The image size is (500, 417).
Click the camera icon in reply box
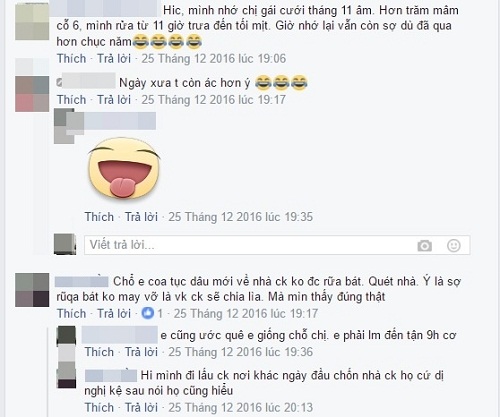tap(424, 246)
